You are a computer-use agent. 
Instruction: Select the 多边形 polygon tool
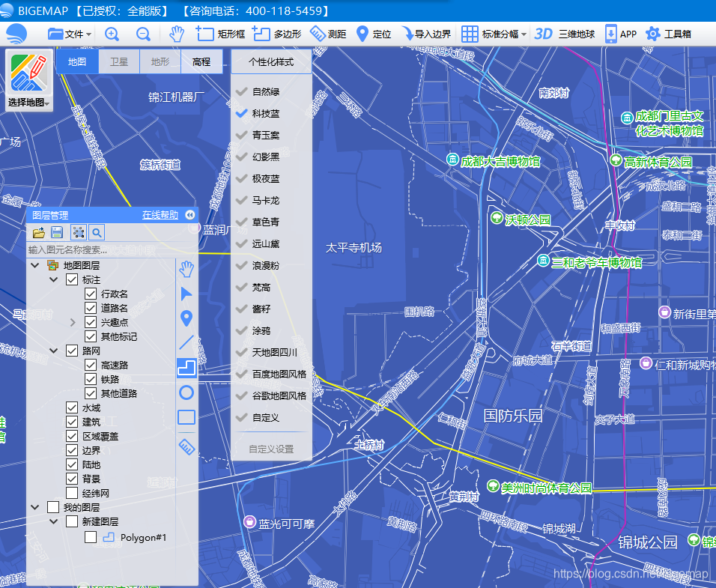[277, 34]
